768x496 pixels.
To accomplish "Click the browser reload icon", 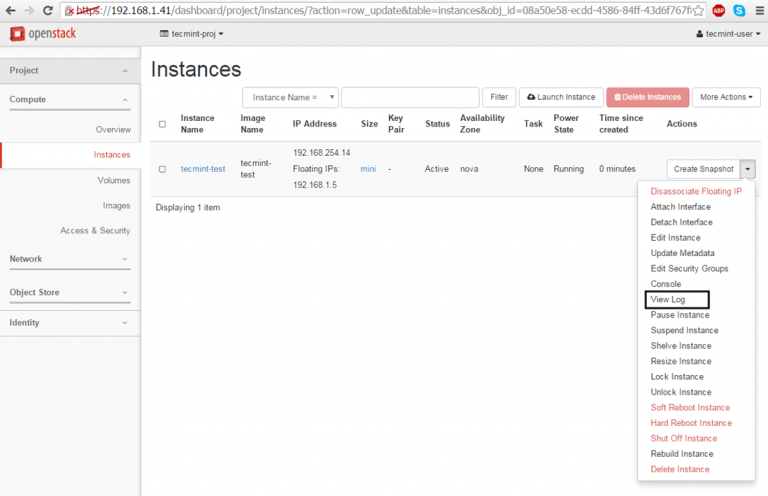I will click(x=49, y=10).
